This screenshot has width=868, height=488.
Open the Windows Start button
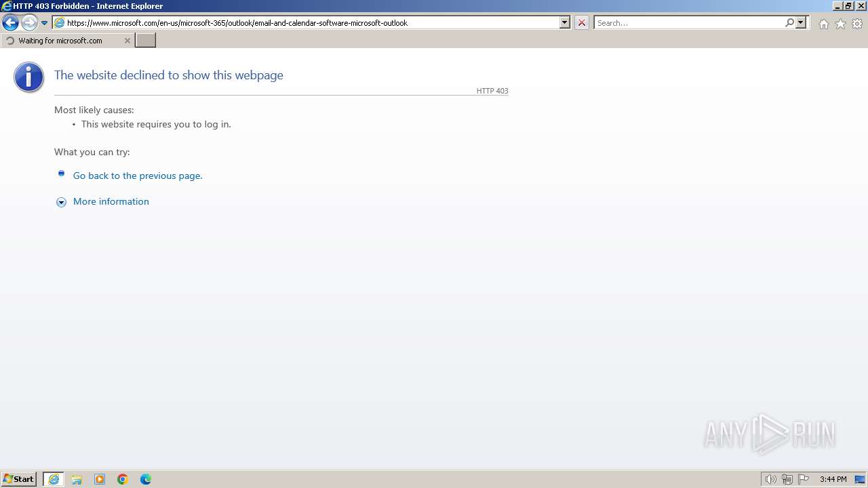[x=18, y=479]
